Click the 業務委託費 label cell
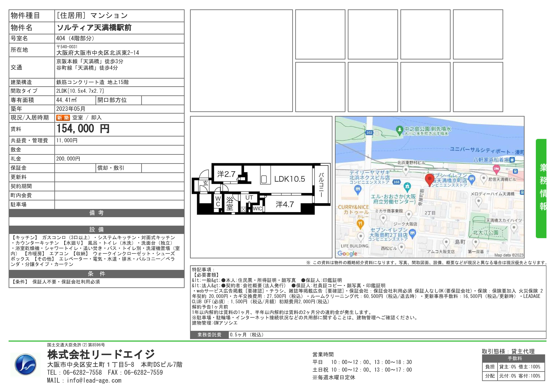The image size is (555, 392). tap(209, 335)
